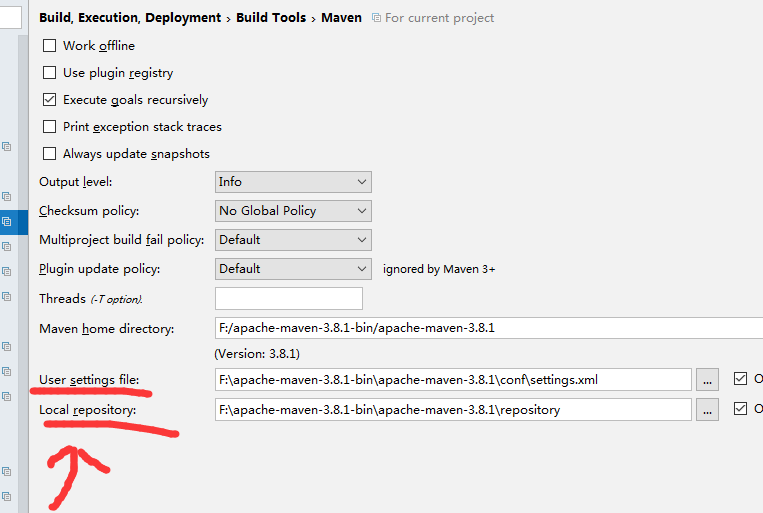Open browse button for Local repository

707,409
